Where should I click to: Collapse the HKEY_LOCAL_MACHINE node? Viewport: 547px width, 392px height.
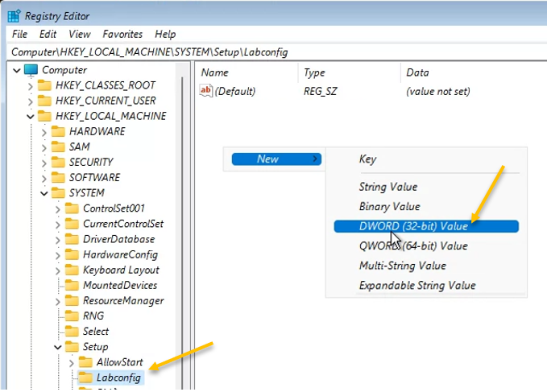click(31, 117)
